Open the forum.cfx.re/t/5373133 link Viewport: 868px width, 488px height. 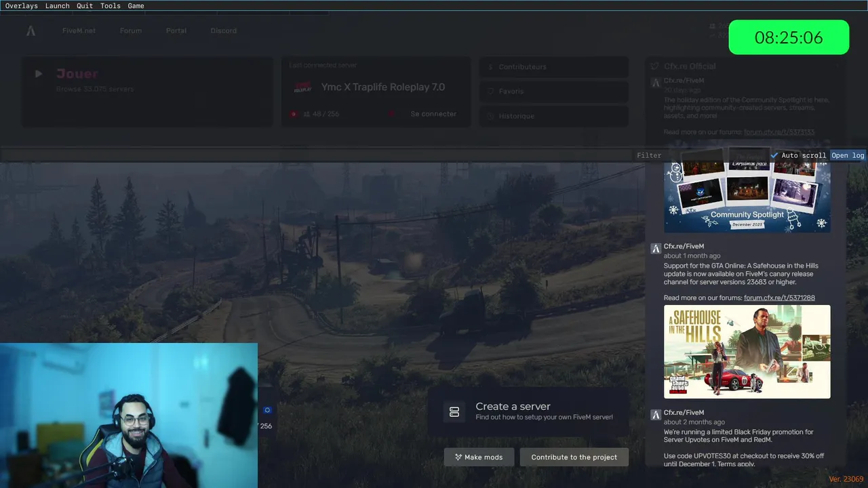click(x=779, y=132)
